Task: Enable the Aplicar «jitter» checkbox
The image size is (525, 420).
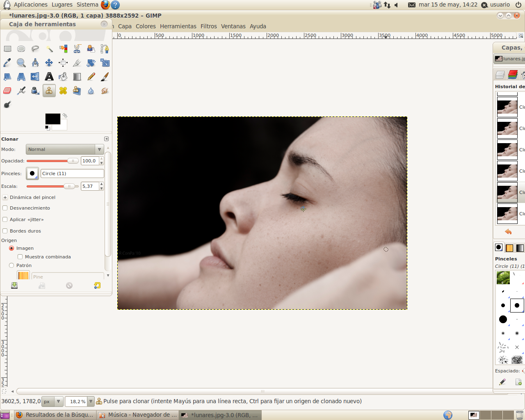Action: 5,219
